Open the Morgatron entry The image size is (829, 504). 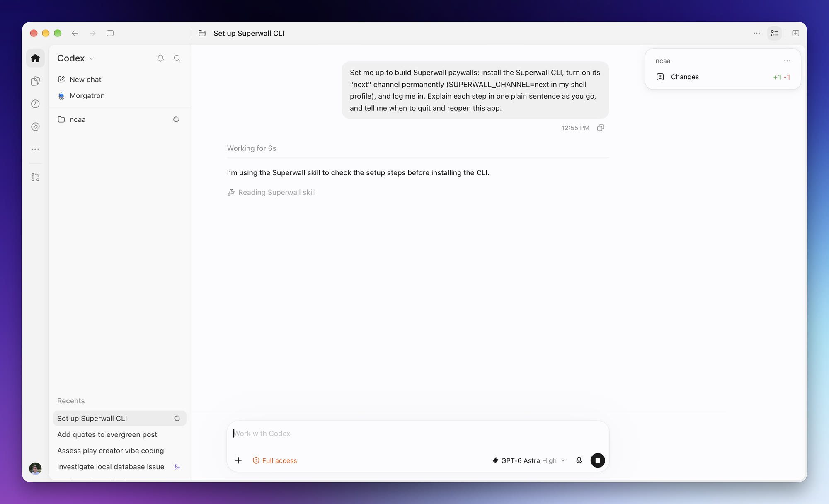120,95
